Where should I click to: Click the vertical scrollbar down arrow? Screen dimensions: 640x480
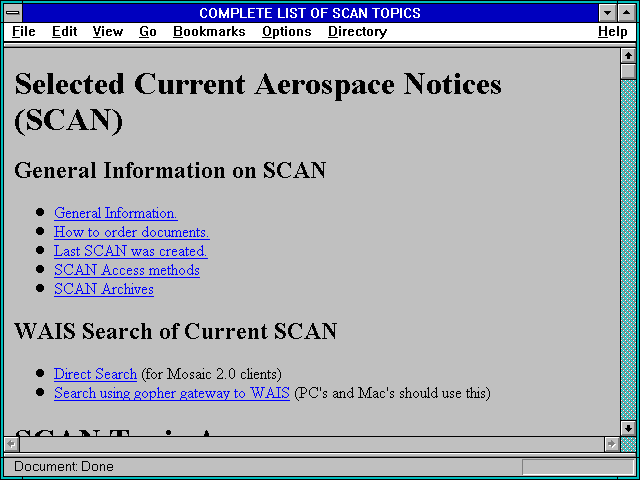click(628, 428)
